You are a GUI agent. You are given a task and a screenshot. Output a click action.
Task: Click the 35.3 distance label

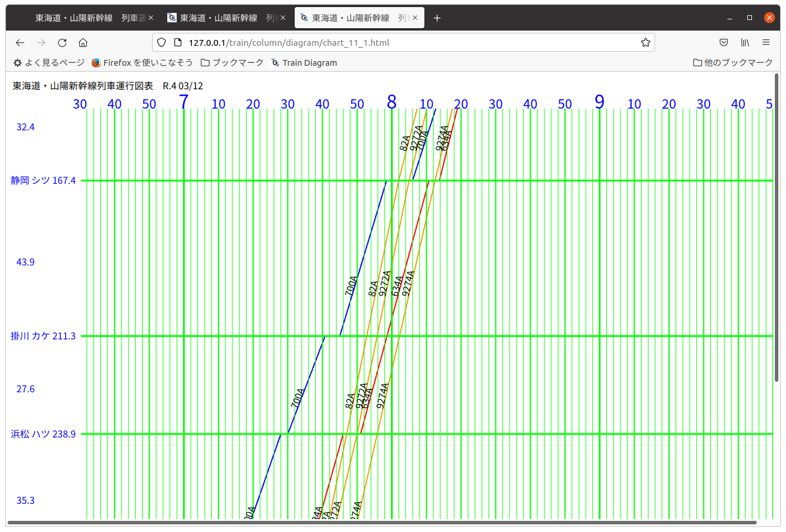pyautogui.click(x=25, y=501)
